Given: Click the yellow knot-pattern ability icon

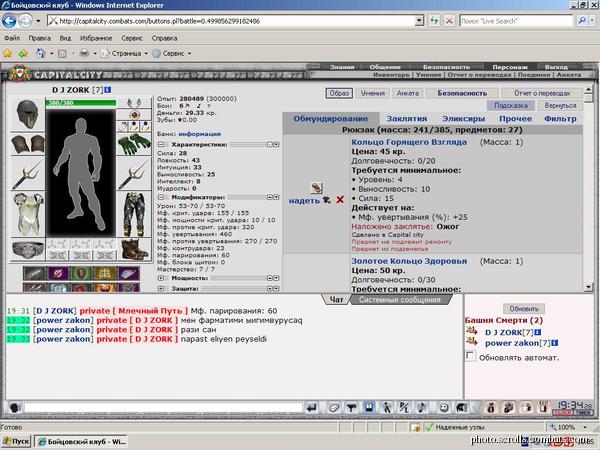Looking at the screenshot, I should [105, 273].
